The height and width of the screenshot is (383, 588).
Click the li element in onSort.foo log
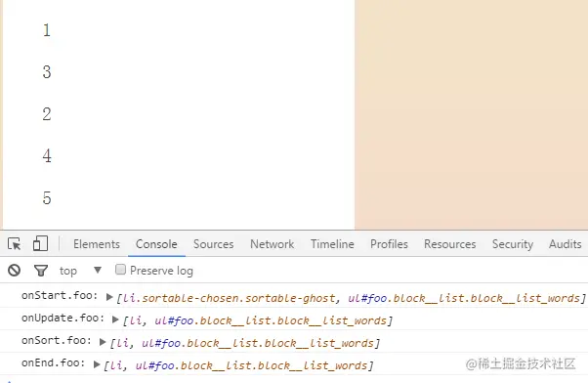point(123,343)
